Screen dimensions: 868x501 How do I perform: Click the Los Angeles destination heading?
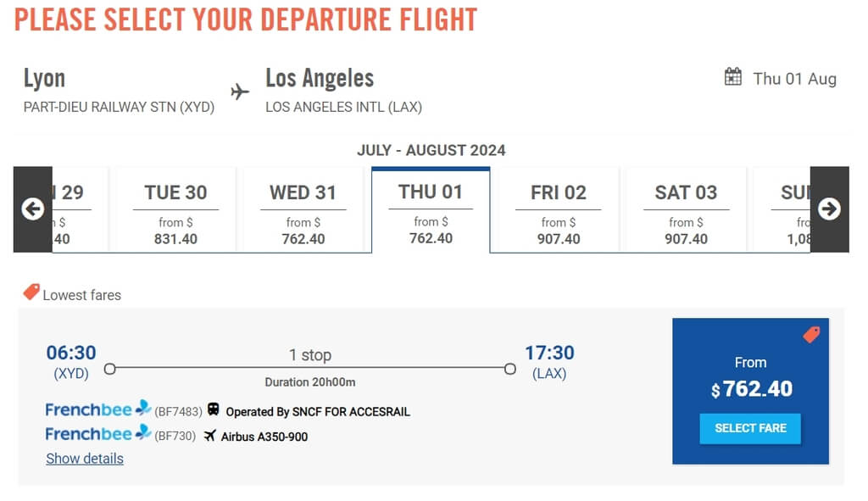tap(320, 78)
